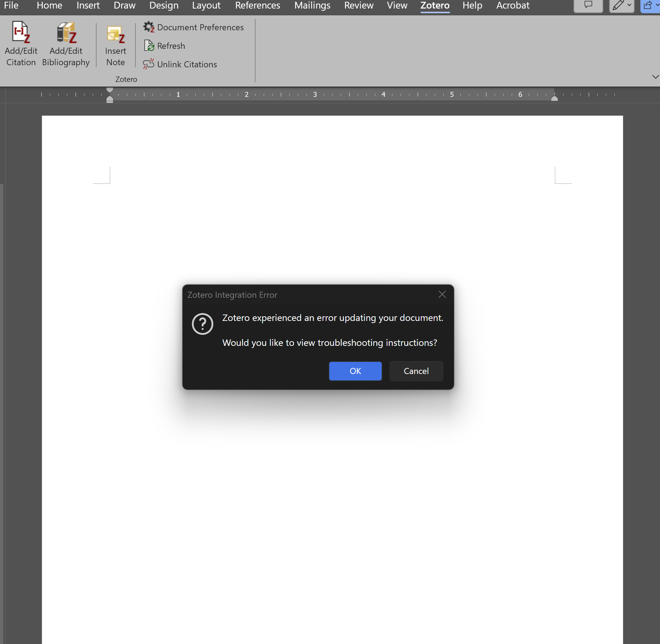Open the Editing mode pencil dropdown

pyautogui.click(x=622, y=5)
